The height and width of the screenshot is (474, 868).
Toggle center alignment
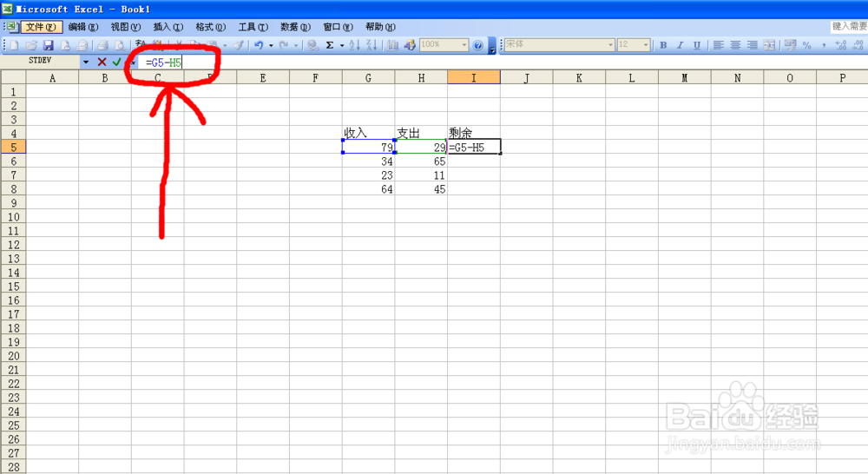(x=735, y=45)
